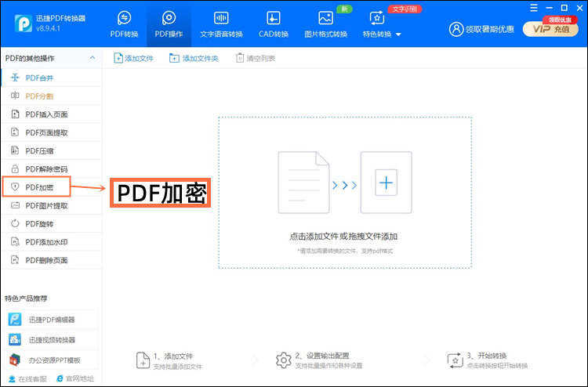Switch to PDF操作 tab

(x=169, y=24)
